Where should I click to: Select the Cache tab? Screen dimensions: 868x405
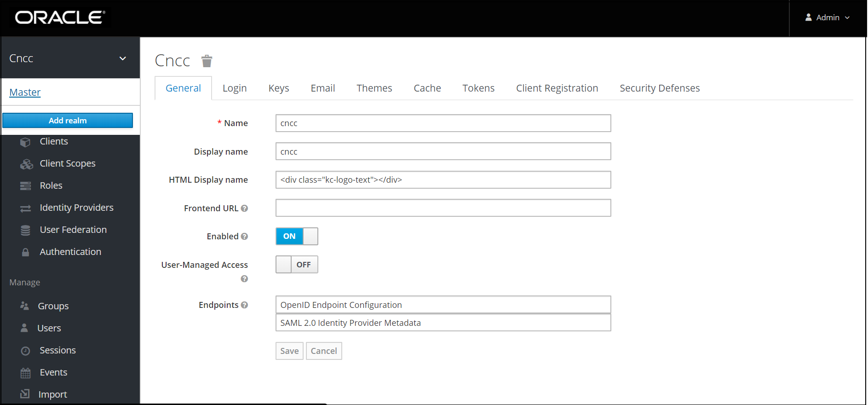tap(427, 88)
